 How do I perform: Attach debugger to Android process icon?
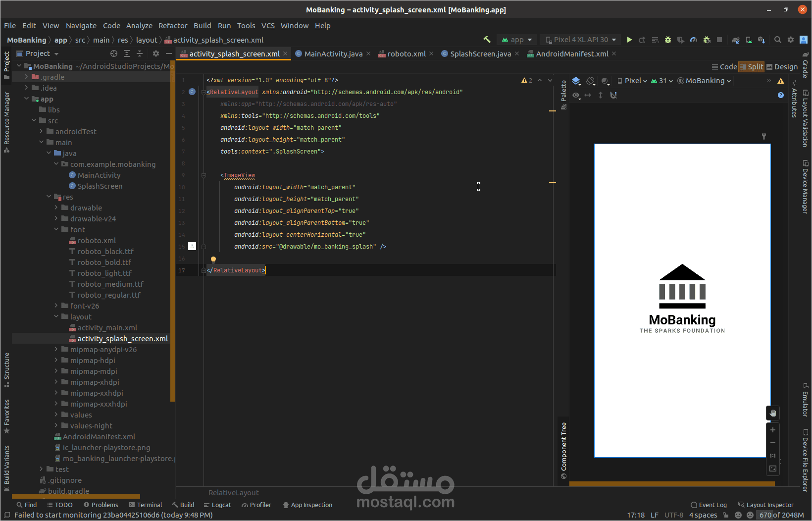pos(707,40)
